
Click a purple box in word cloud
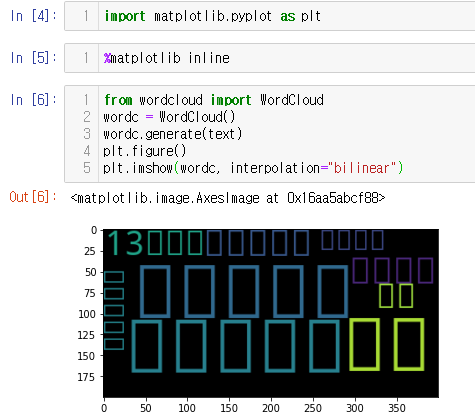[360, 270]
